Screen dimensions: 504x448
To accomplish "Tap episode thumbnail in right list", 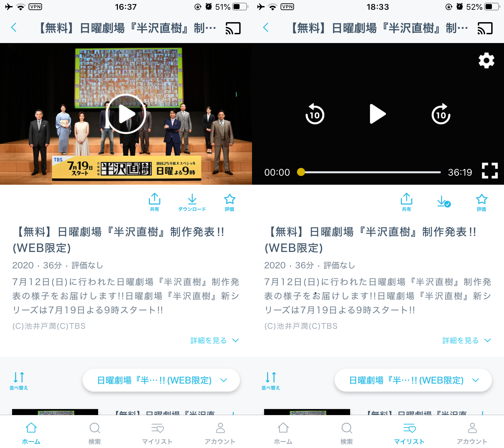I will (307, 412).
